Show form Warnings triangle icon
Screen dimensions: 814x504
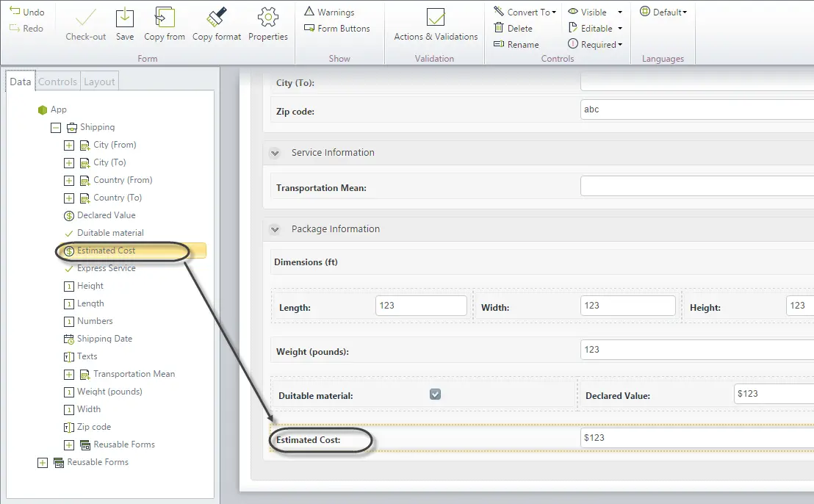point(309,12)
